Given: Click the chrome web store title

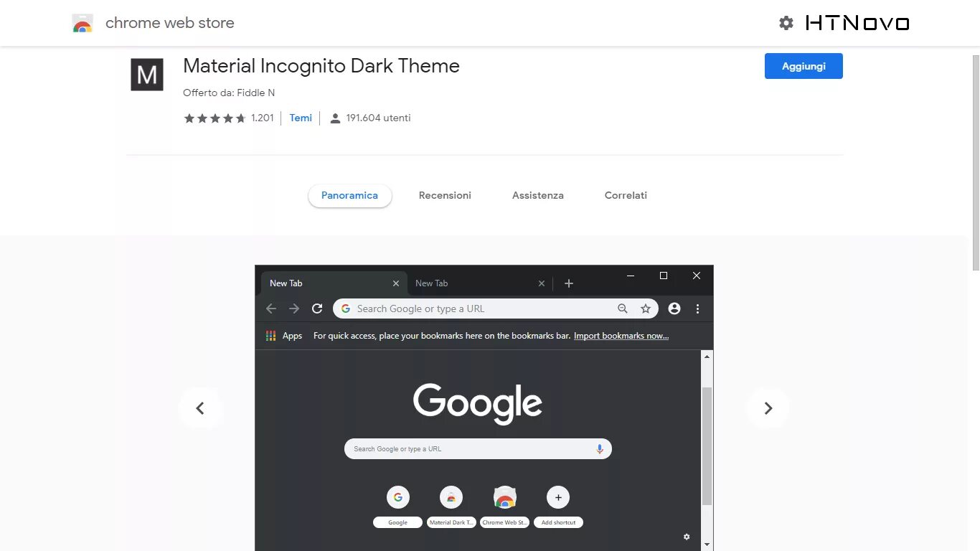Looking at the screenshot, I should tap(170, 23).
